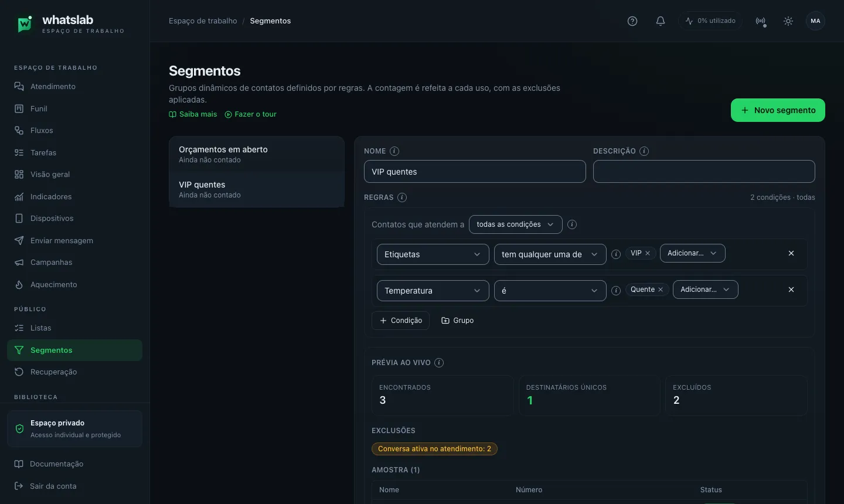This screenshot has height=504, width=844.
Task: Click the Excluídos value 2
Action: [676, 400]
